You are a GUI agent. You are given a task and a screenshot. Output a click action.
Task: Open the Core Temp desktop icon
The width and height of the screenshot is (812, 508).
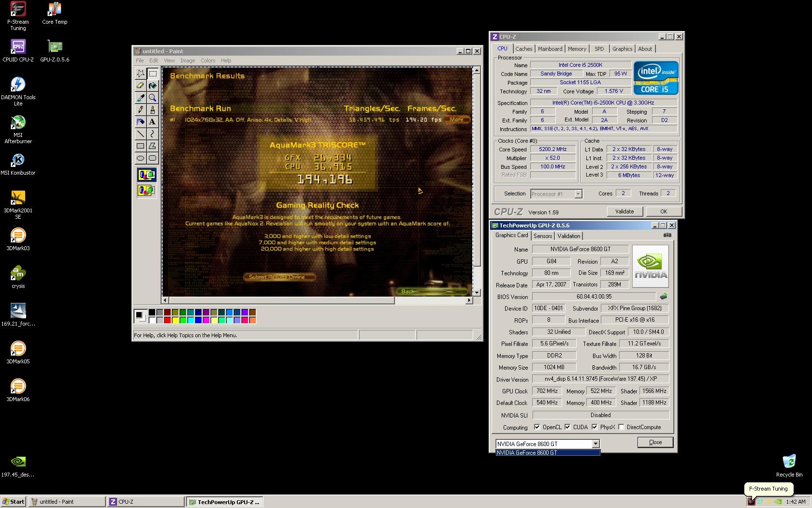click(55, 13)
